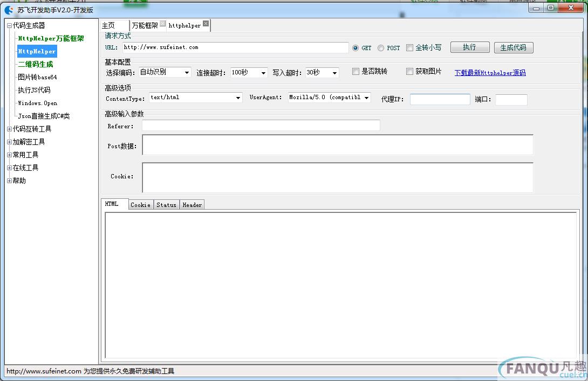Close the 万能框架 tab with its X
Image resolution: width=588 pixels, height=381 pixels.
click(162, 23)
